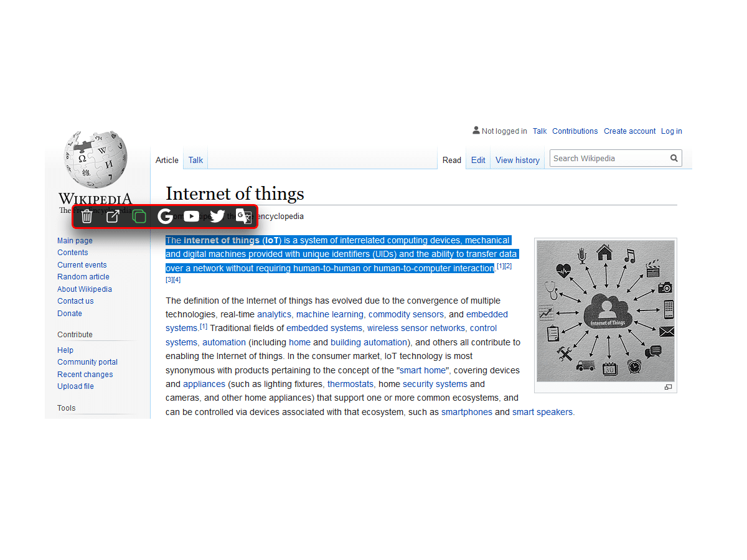747x560 pixels.
Task: Open the Talk tab beside Article
Action: pyautogui.click(x=195, y=160)
